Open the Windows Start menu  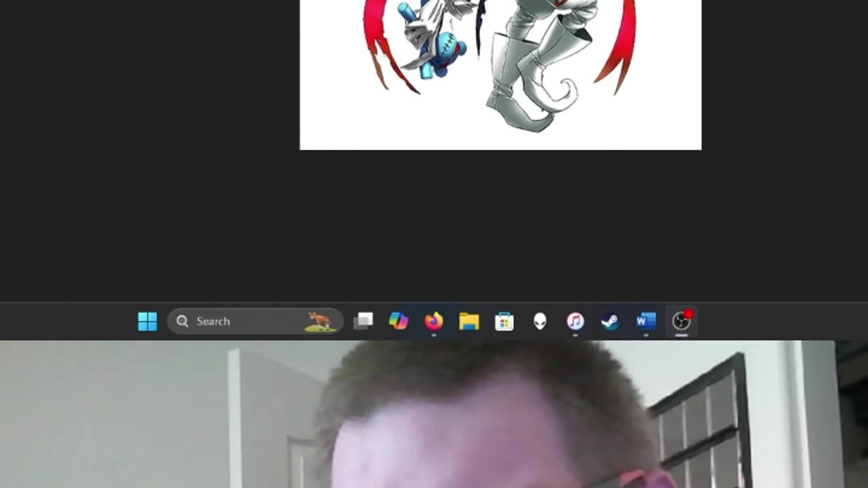147,321
